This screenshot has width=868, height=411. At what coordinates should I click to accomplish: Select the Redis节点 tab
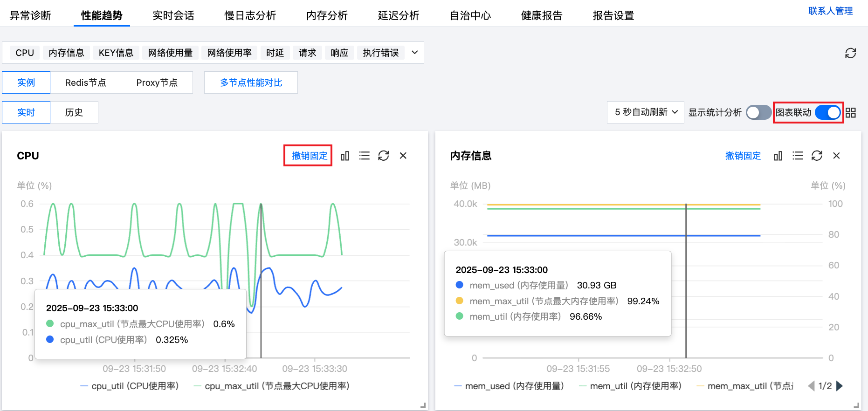coord(85,83)
